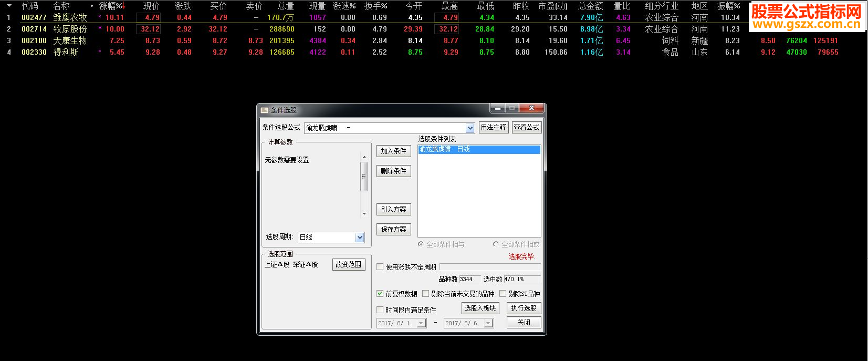This screenshot has width=868, height=361.
Task: Close the 条件选股 dialog with X
Action: [x=531, y=108]
